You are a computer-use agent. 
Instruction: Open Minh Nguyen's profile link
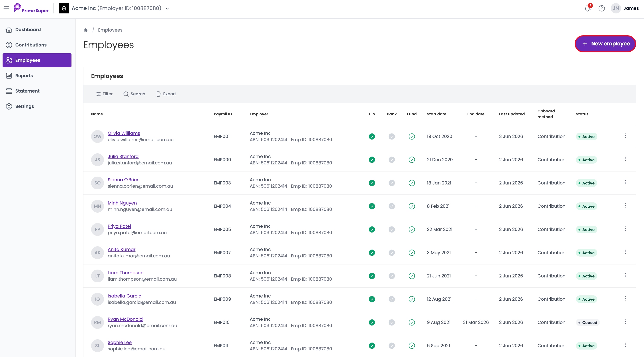click(x=122, y=203)
